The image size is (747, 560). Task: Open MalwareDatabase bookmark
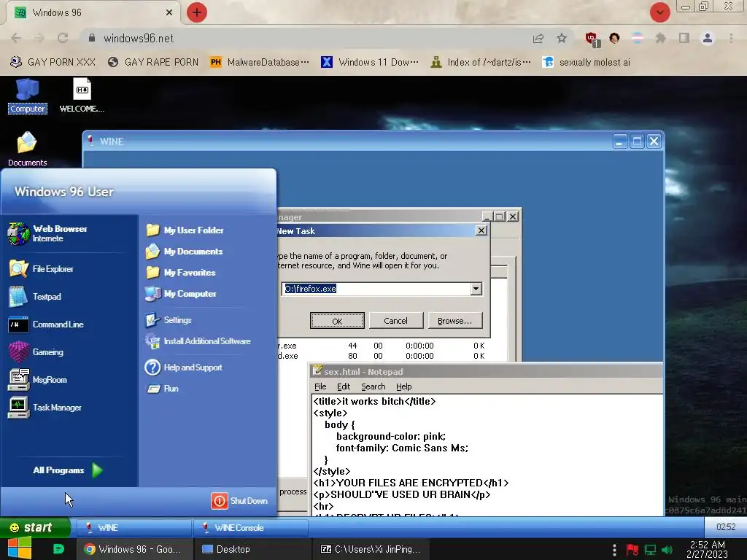pos(260,63)
